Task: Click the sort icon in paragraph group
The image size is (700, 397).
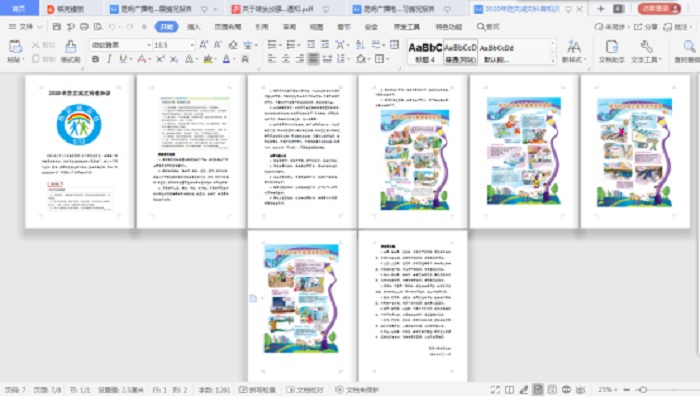Action: [360, 45]
